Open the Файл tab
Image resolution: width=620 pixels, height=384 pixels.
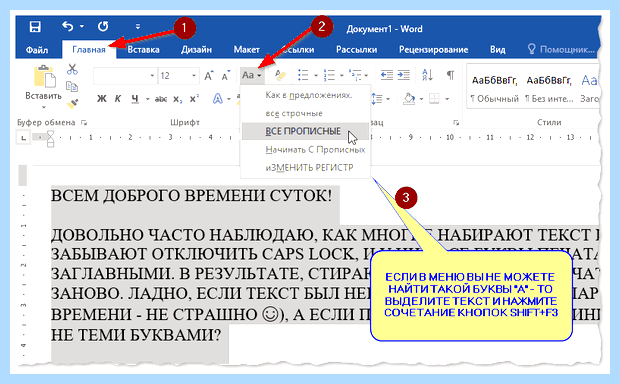click(x=37, y=50)
